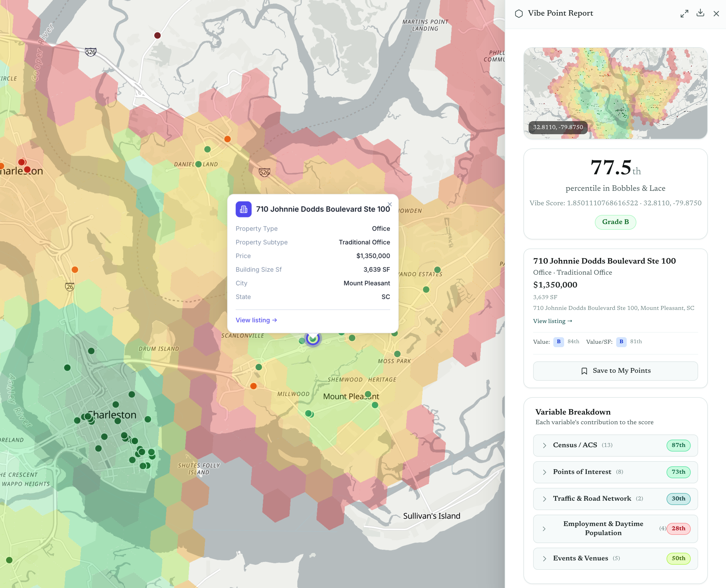Click the dark red map marker near the top
The image size is (726, 588).
[157, 36]
